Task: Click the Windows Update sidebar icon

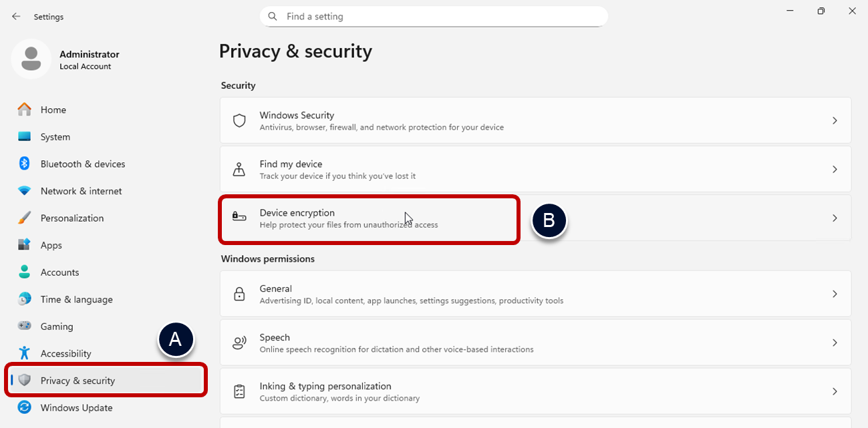Action: pyautogui.click(x=25, y=407)
